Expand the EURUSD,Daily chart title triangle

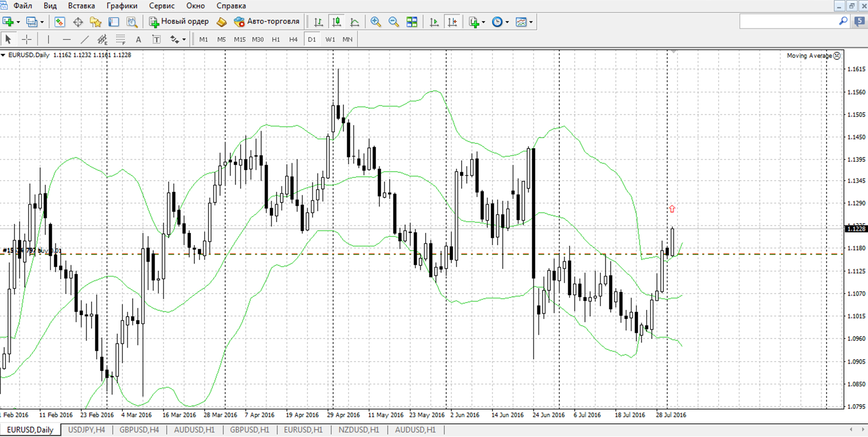(3, 55)
